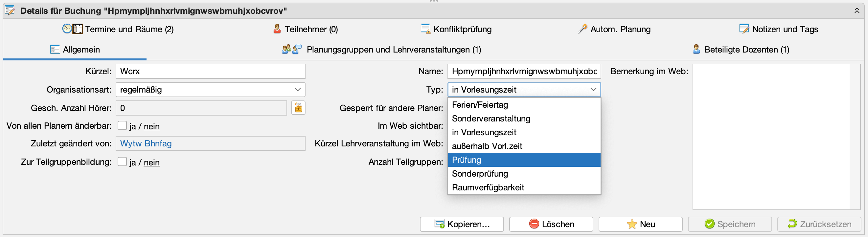Toggle the Von allen Planern änderbar checkbox
This screenshot has width=868, height=237.
click(122, 126)
